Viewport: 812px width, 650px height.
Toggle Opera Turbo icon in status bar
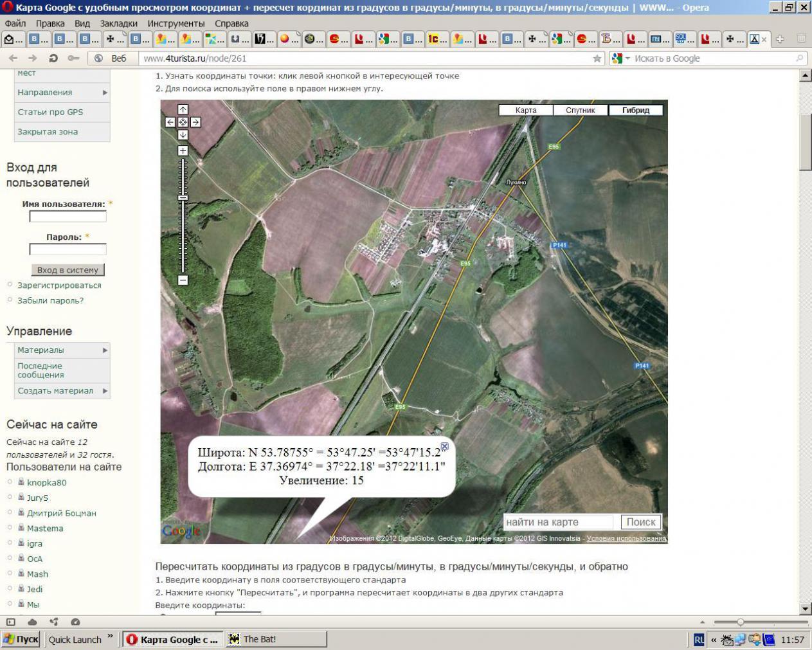(75, 622)
